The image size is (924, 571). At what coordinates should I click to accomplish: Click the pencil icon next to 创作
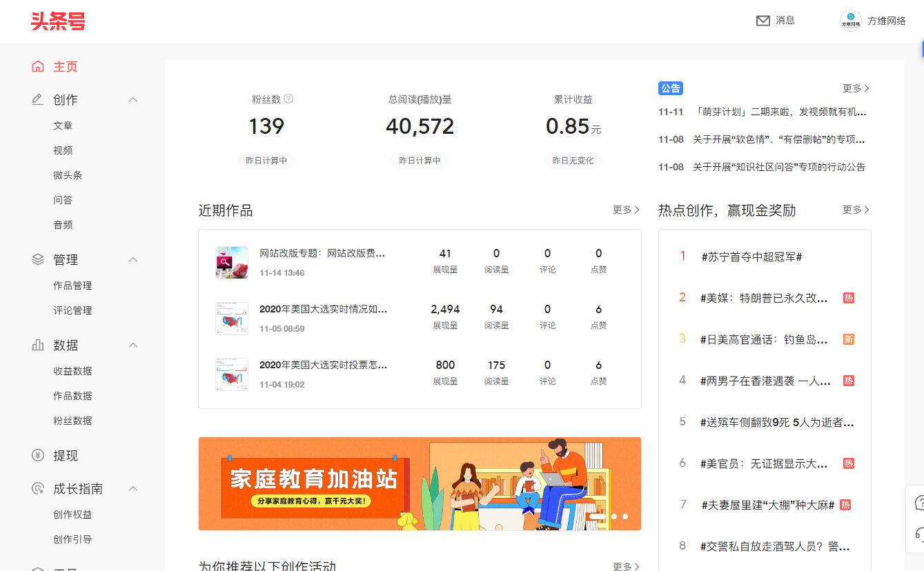click(38, 100)
